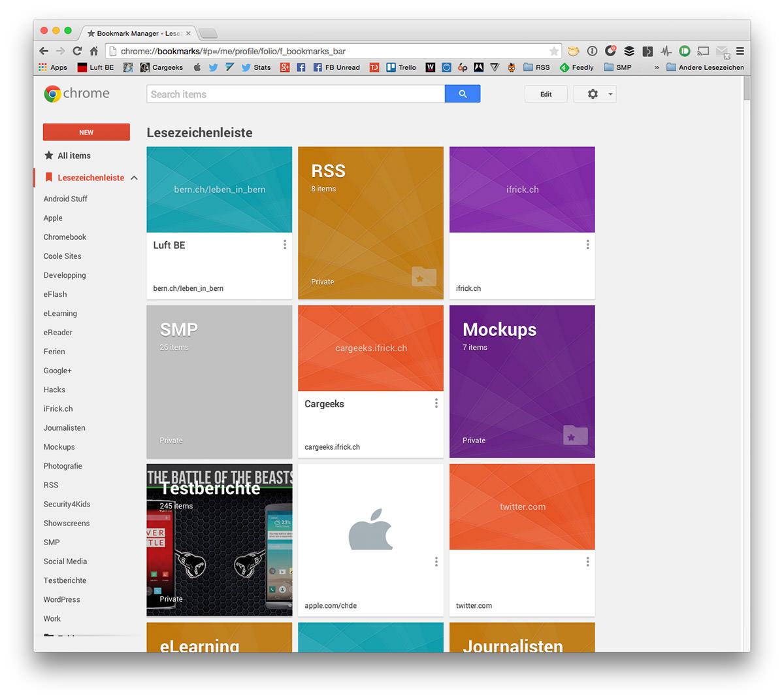Click the blue search magnifier button
This screenshot has height=700, width=784.
pyautogui.click(x=462, y=94)
